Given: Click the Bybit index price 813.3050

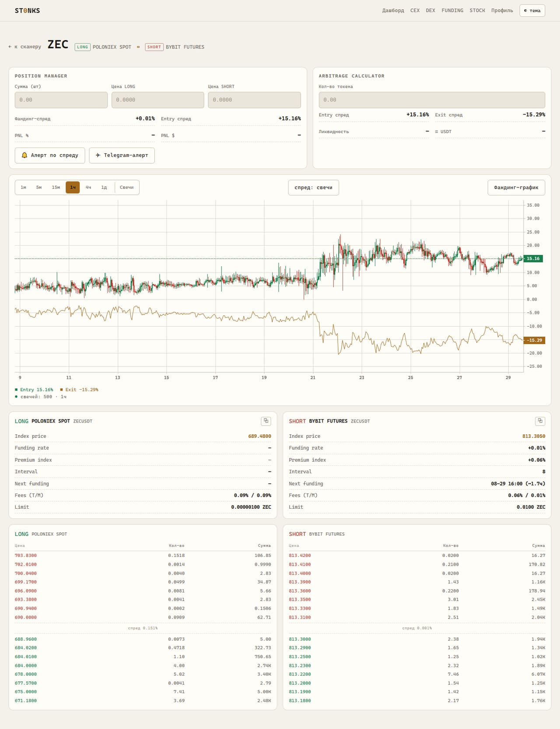Looking at the screenshot, I should (534, 437).
